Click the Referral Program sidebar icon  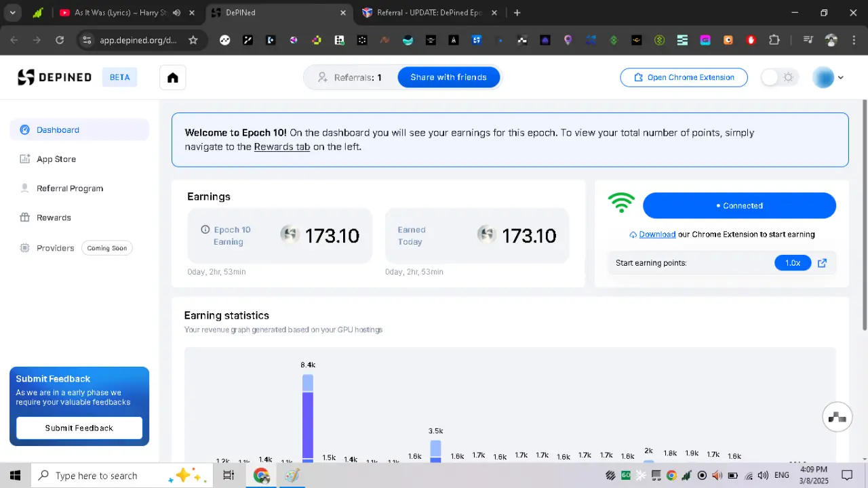tap(25, 188)
